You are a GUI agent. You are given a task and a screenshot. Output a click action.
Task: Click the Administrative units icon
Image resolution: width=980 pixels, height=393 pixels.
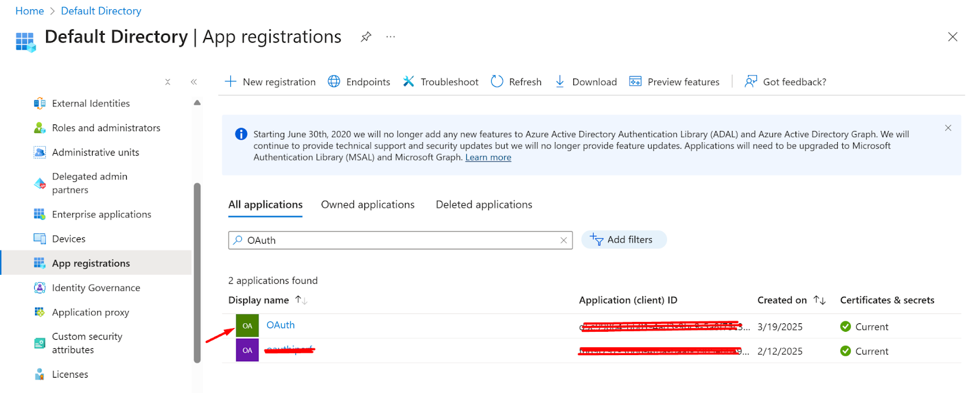tap(40, 152)
